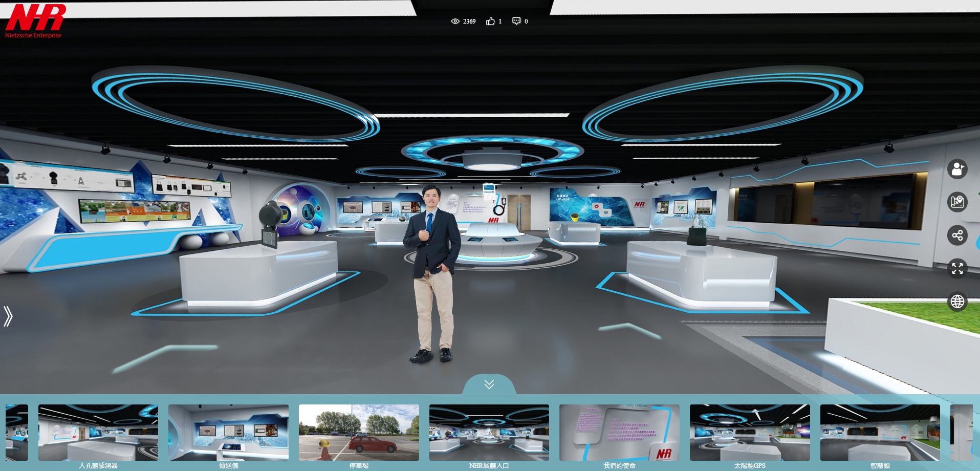The width and height of the screenshot is (980, 471).
Task: Open the 我們的使命 scene thumbnail
Action: pyautogui.click(x=619, y=433)
